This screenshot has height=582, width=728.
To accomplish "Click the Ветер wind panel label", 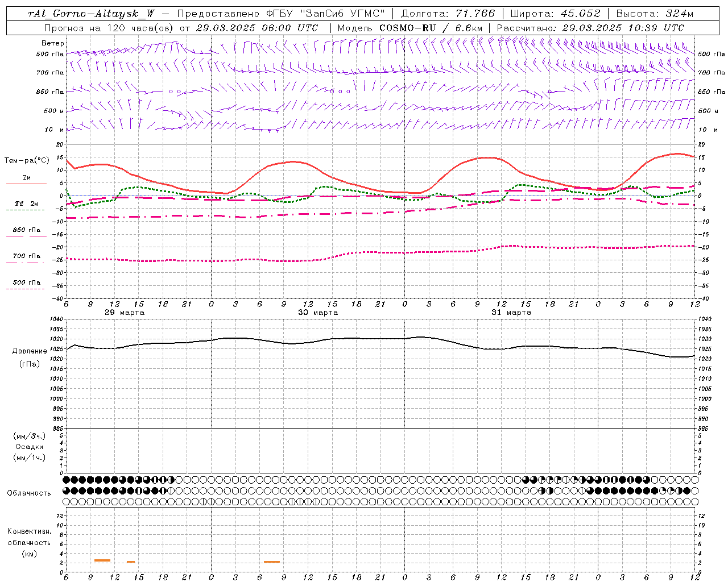I will point(53,43).
